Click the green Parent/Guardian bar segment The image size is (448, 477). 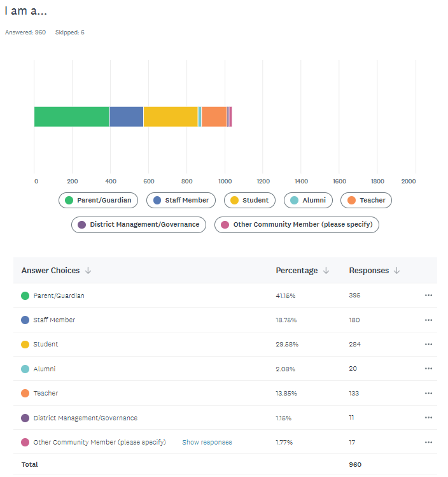[71, 117]
